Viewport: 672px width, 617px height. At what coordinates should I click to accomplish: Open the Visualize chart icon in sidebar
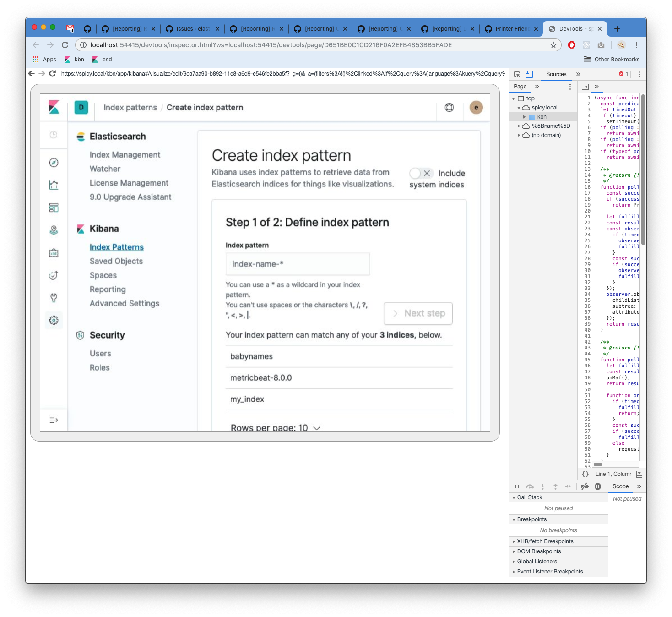54,185
